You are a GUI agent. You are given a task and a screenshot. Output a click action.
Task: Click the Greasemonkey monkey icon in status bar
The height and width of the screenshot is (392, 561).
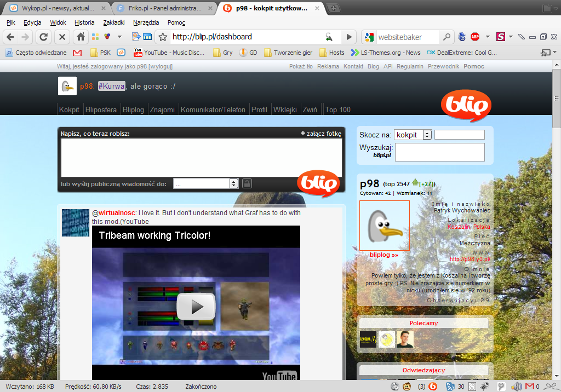point(407,387)
